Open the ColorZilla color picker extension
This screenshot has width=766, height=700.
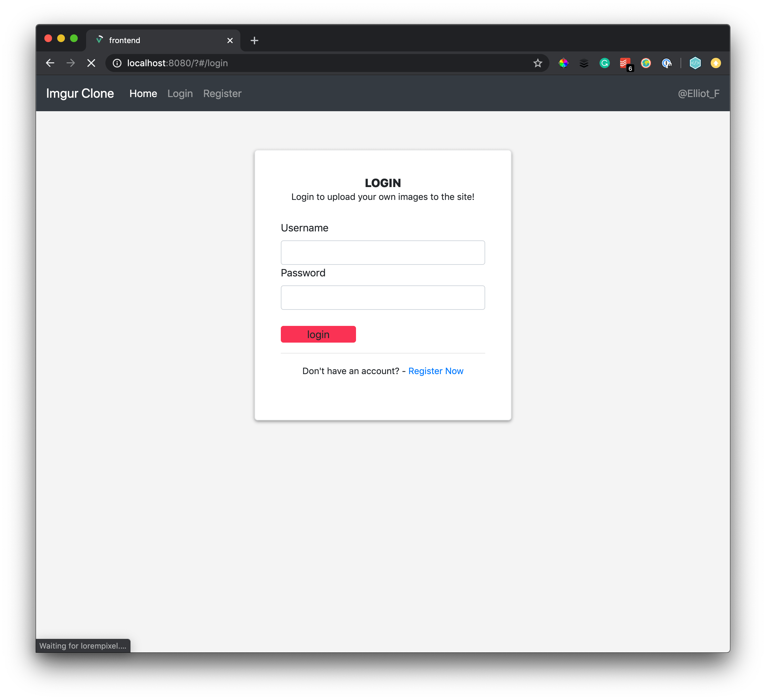pyautogui.click(x=564, y=63)
